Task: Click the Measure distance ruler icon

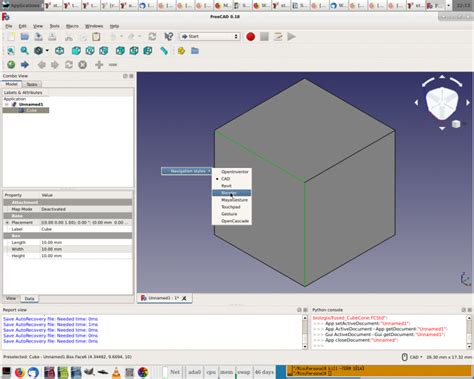Action: click(x=164, y=51)
